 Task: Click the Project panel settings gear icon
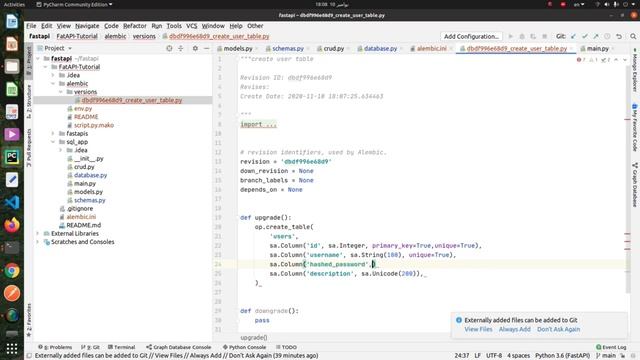coord(195,48)
